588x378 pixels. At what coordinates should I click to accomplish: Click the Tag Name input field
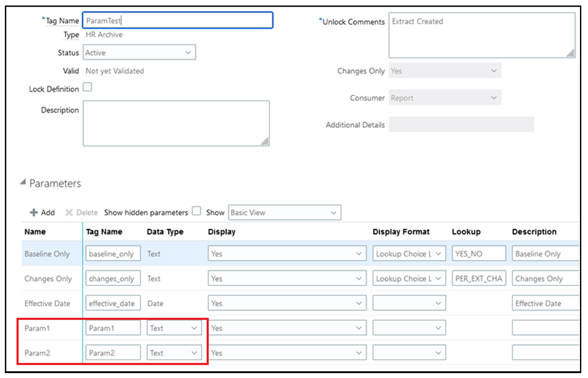pyautogui.click(x=177, y=21)
